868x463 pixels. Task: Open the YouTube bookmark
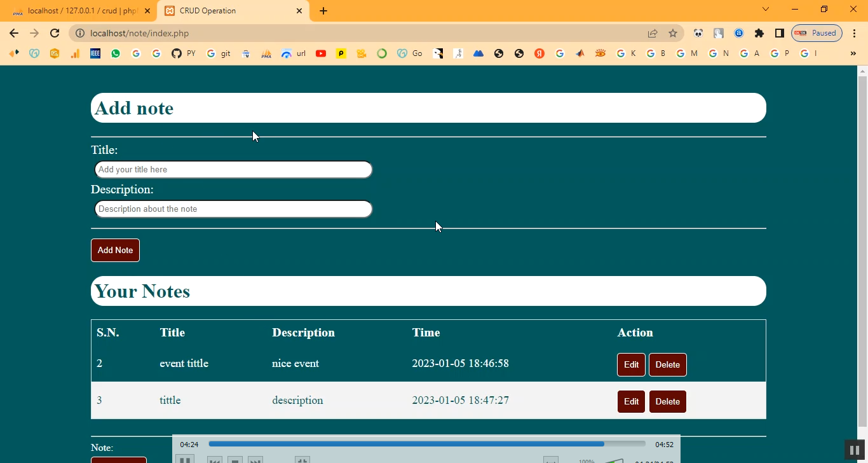click(x=321, y=53)
